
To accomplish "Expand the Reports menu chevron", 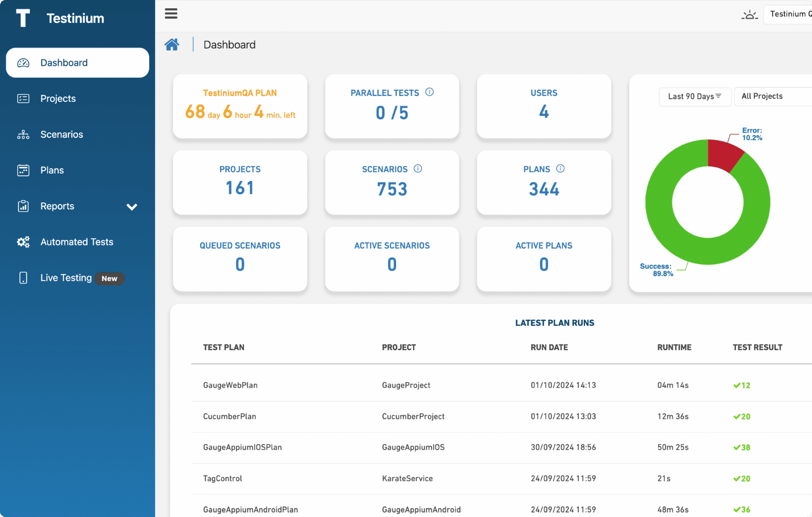I will (x=132, y=207).
